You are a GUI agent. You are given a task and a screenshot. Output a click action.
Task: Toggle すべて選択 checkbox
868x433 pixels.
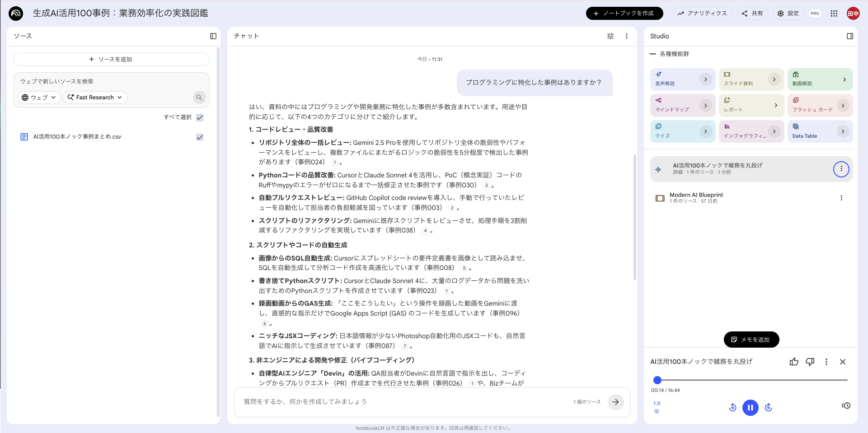pos(200,117)
